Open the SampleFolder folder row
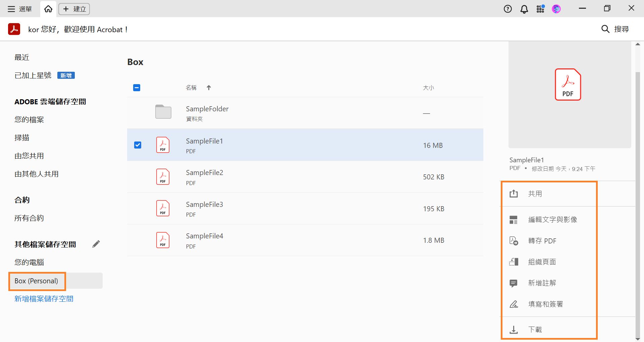The height and width of the screenshot is (342, 644). pos(207,113)
